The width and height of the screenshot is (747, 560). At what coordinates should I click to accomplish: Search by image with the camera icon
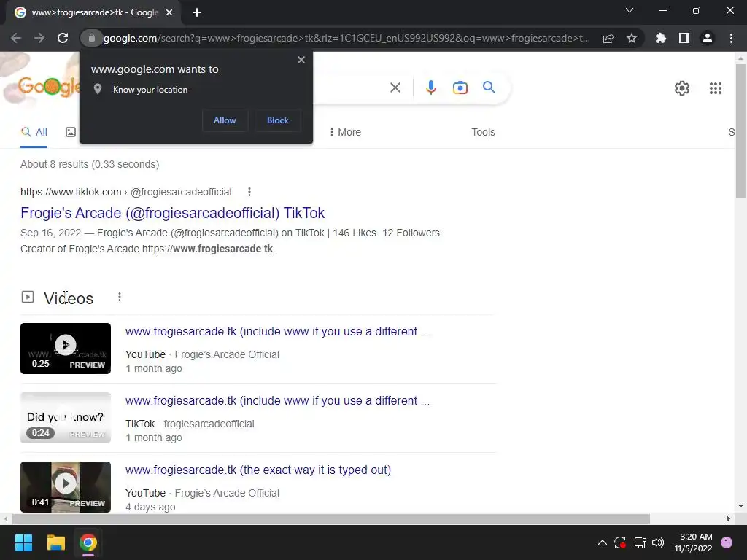[460, 87]
